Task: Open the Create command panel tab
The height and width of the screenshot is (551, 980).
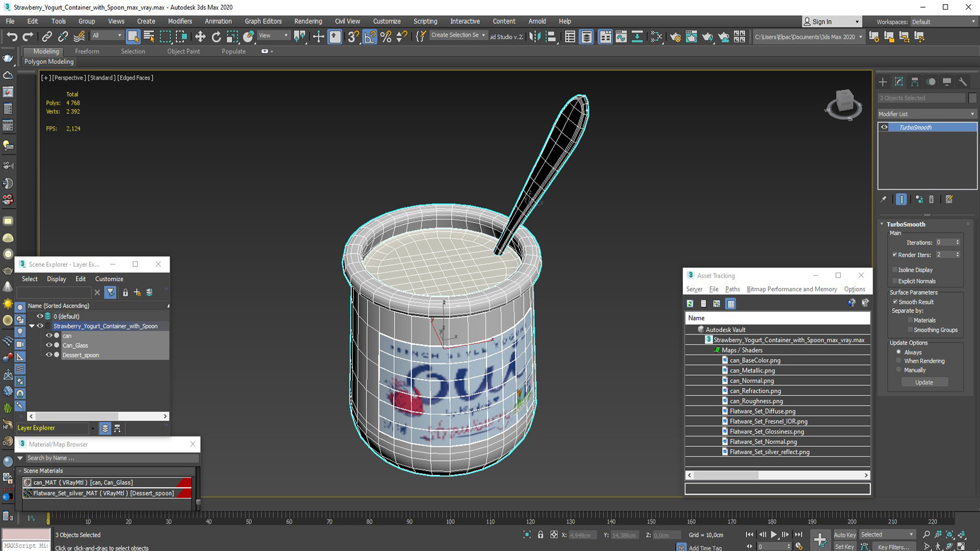Action: pos(883,82)
